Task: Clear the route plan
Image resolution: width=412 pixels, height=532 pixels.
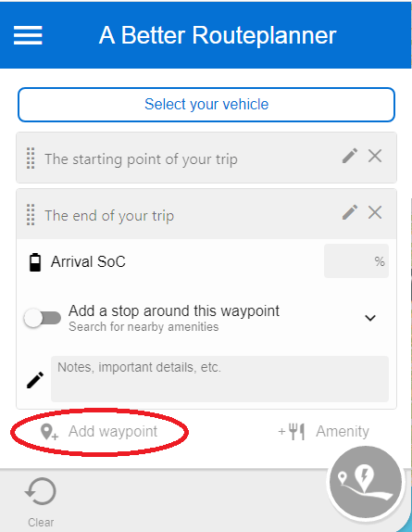Action: coord(41,502)
